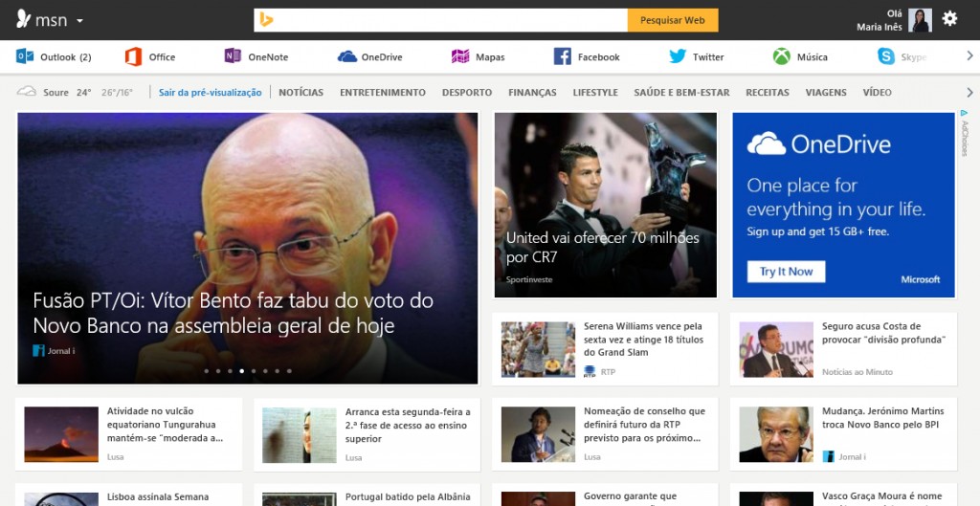Open United vai oferecer 70 milhões story

[x=603, y=248]
